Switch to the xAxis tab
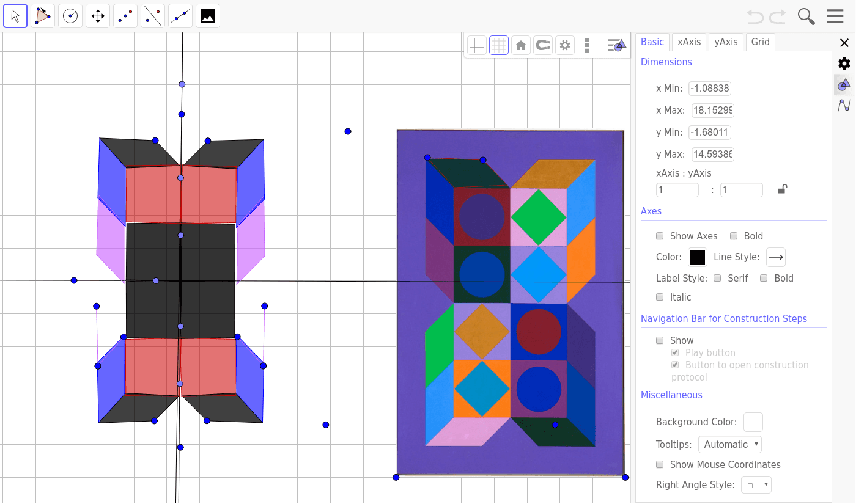 click(689, 42)
